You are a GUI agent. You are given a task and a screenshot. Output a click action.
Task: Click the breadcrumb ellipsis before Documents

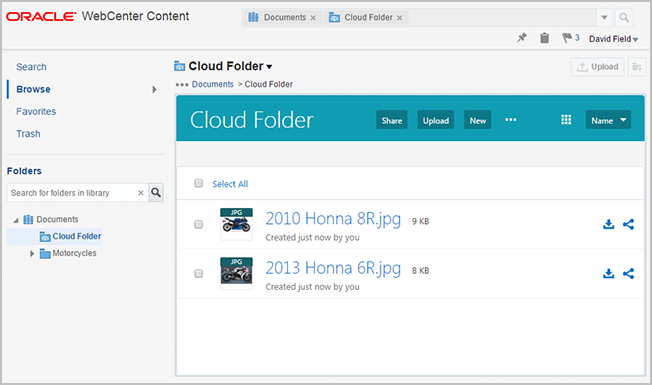tap(182, 85)
